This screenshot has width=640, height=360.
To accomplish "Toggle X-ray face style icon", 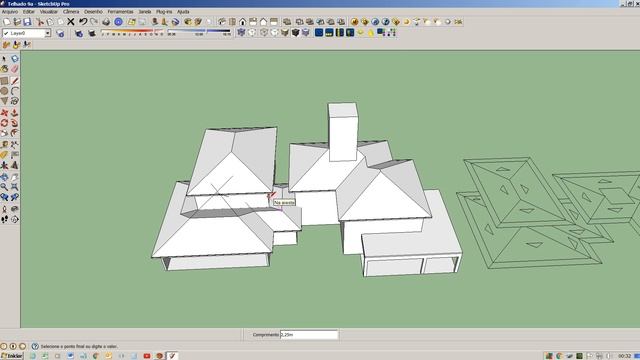I will [x=241, y=32].
